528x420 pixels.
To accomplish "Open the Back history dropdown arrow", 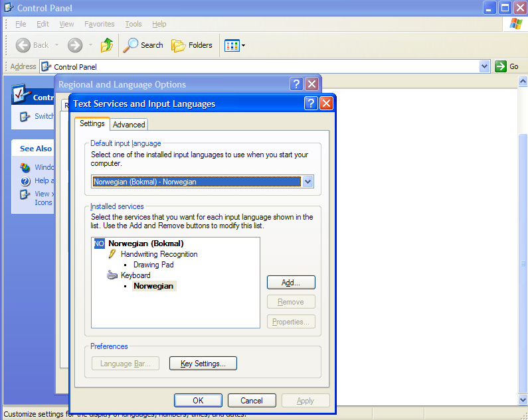I will [56, 45].
